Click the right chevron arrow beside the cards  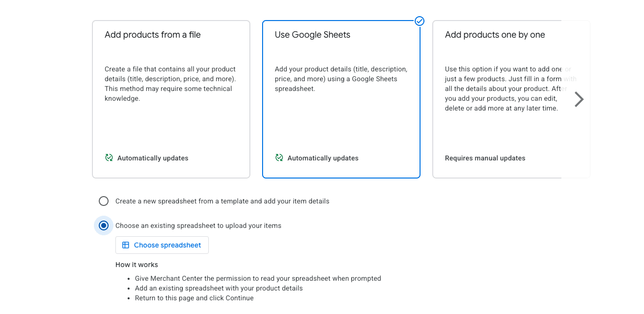pyautogui.click(x=579, y=99)
